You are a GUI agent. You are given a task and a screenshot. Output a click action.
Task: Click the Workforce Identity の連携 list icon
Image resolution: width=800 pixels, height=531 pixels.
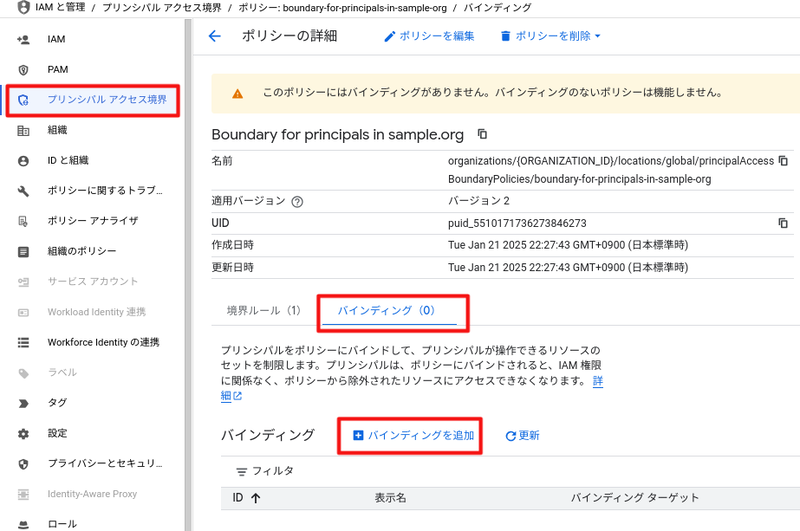[23, 342]
